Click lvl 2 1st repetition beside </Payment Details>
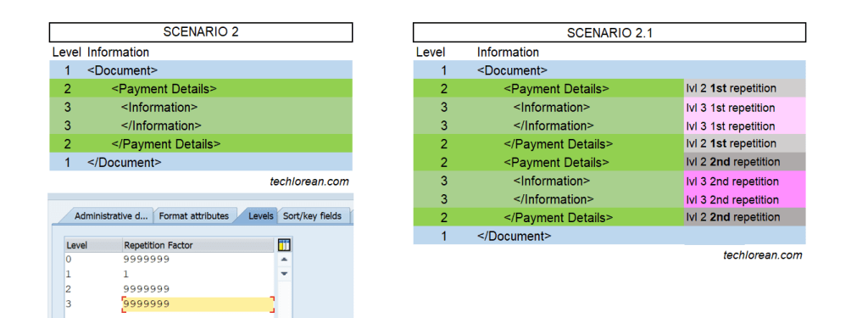 tap(744, 143)
